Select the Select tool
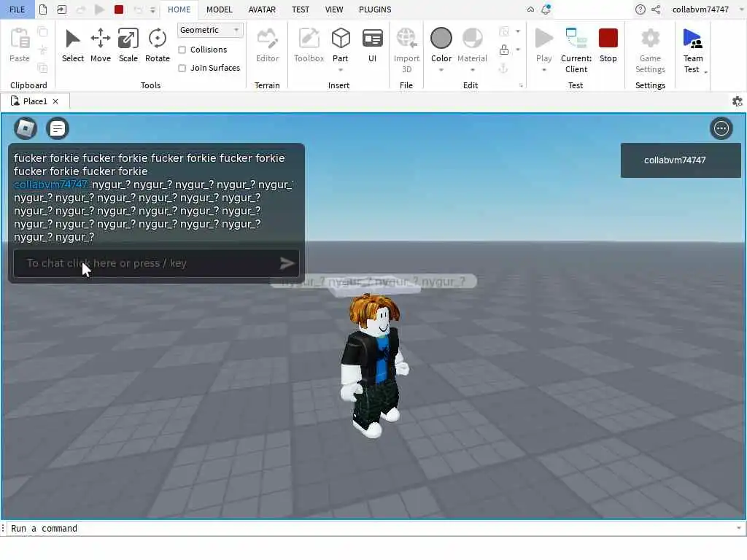This screenshot has height=560, width=747. 72,45
